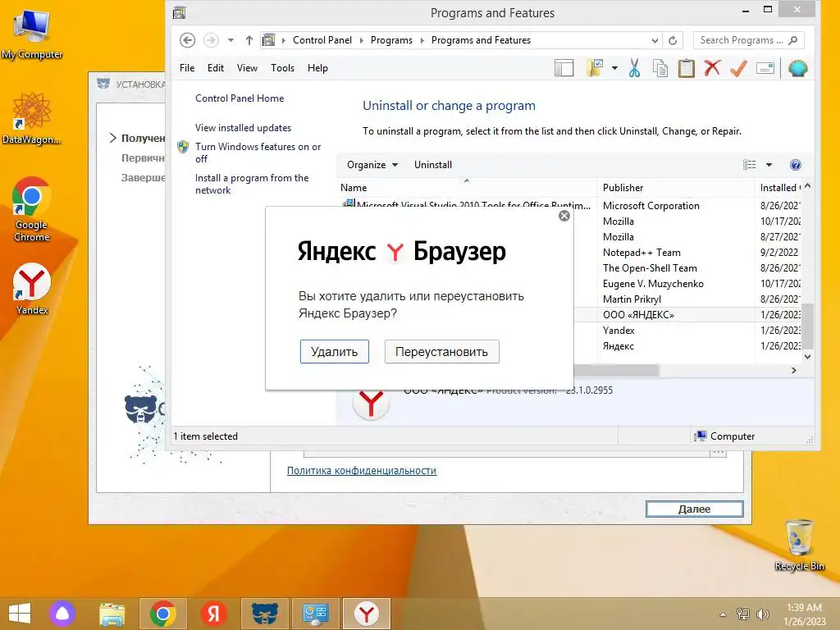Close the Яндекс Браузер dialog

[x=564, y=216]
